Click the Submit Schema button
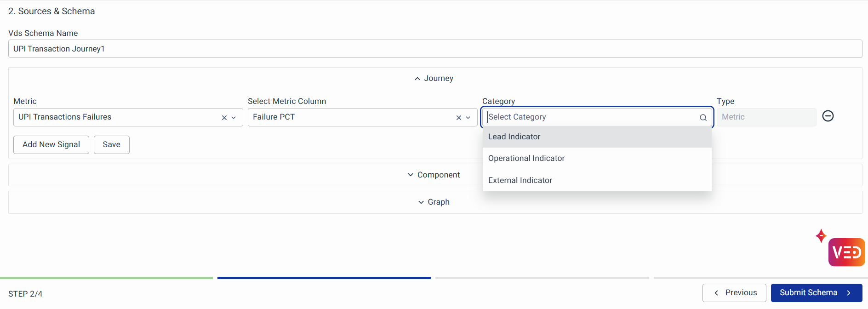 (816, 293)
